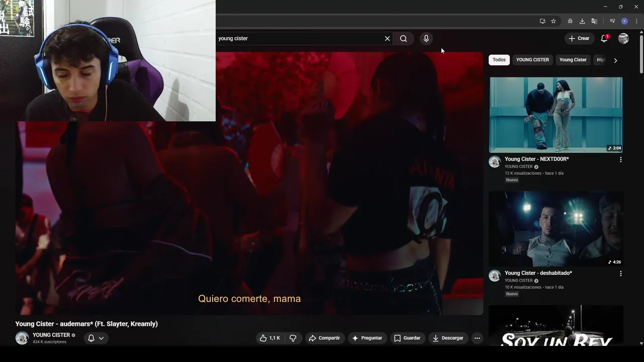Screen dimensions: 644x362
Task: Open the browser downloads icon
Action: pos(582,21)
